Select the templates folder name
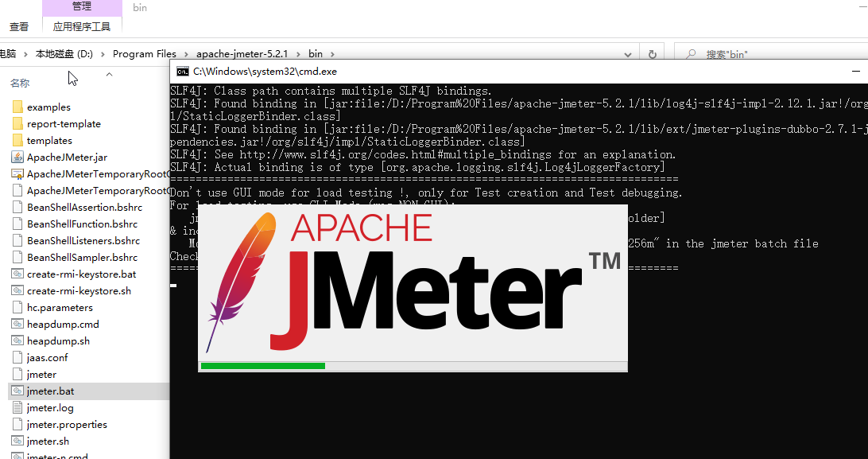This screenshot has height=459, width=868. point(49,140)
